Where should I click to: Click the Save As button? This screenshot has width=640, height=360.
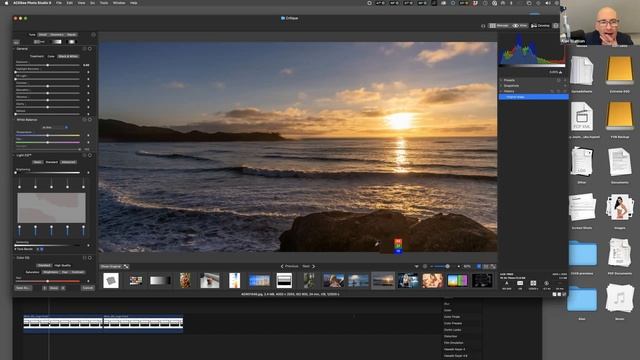coord(23,288)
